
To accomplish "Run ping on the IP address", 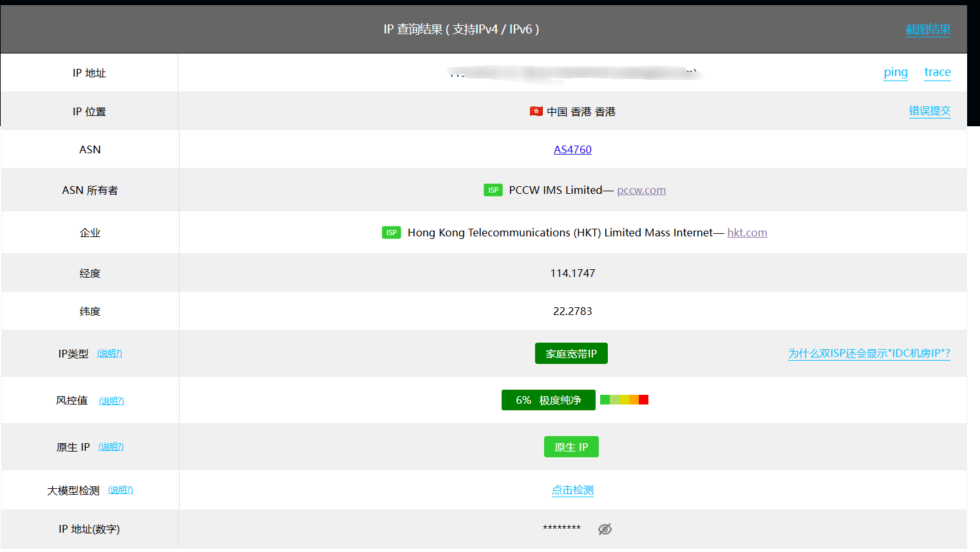I will point(896,72).
